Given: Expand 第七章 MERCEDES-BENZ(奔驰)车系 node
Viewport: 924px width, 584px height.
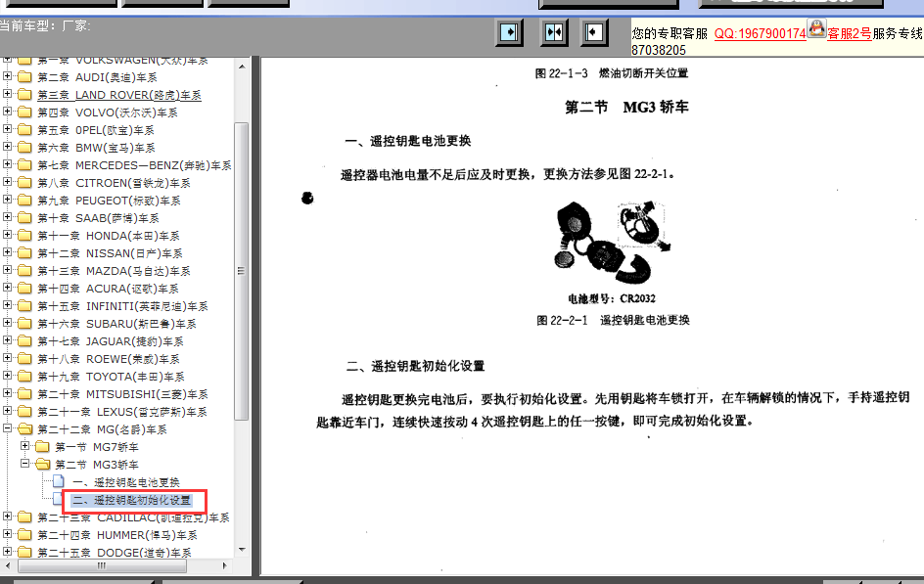Looking at the screenshot, I should point(7,164).
